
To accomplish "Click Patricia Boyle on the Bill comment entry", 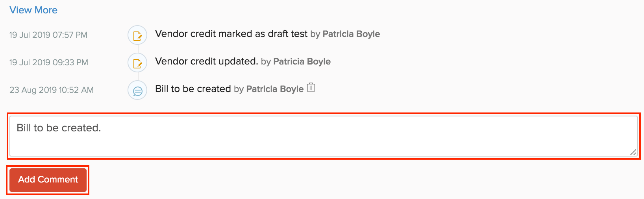I will (275, 89).
